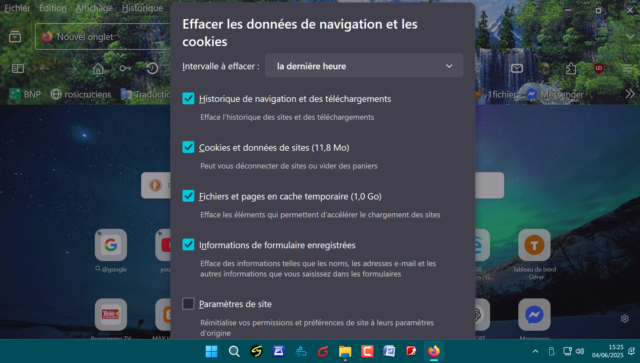
Task: Open the Messenger bookmark in bookmarks bar
Action: coord(555,94)
